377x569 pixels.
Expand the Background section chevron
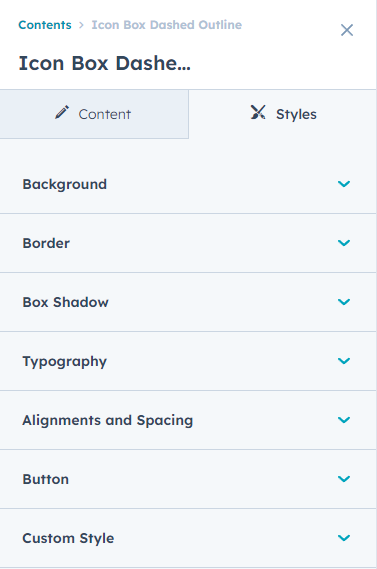344,184
